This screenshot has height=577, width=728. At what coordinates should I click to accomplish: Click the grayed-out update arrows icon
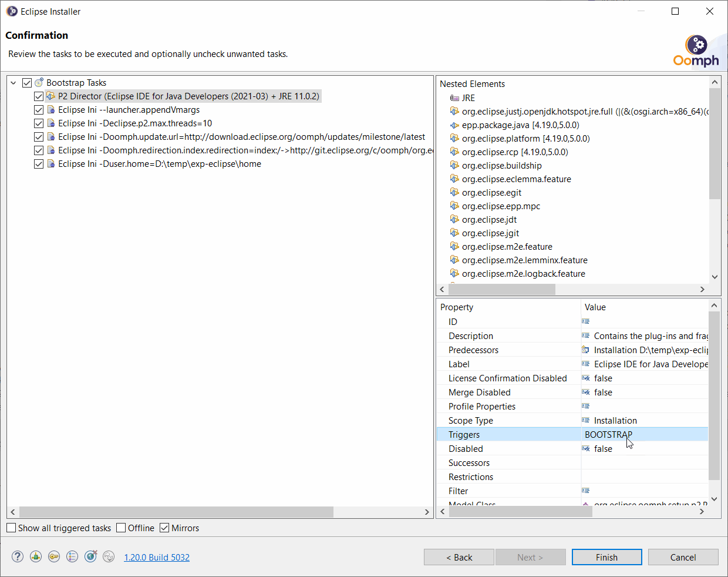[x=109, y=556]
